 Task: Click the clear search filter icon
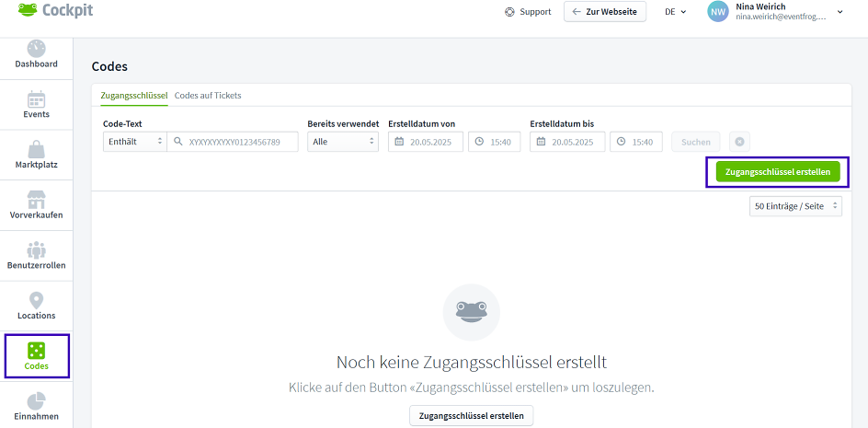point(738,142)
